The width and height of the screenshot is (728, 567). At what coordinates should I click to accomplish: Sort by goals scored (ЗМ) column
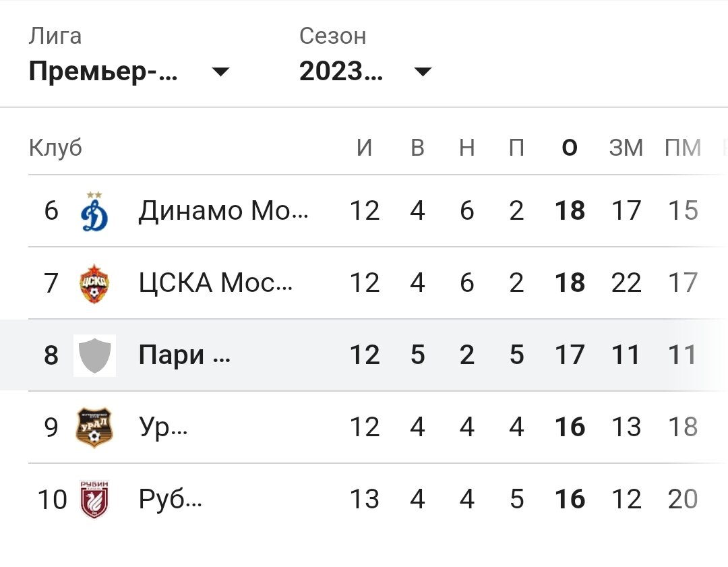(x=626, y=147)
